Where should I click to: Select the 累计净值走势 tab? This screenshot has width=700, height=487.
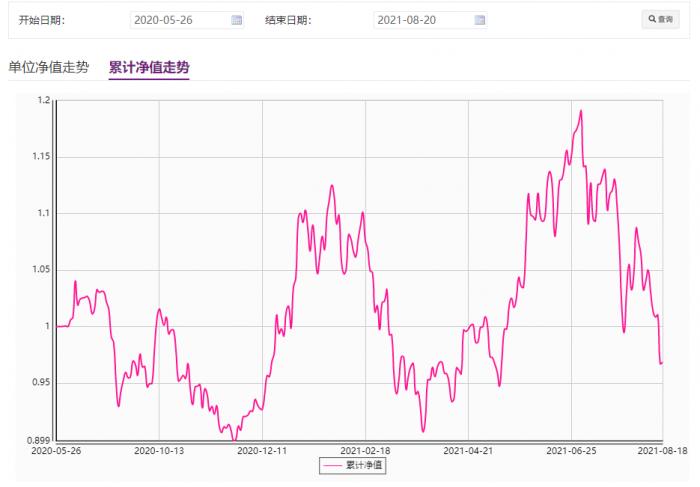(x=149, y=67)
